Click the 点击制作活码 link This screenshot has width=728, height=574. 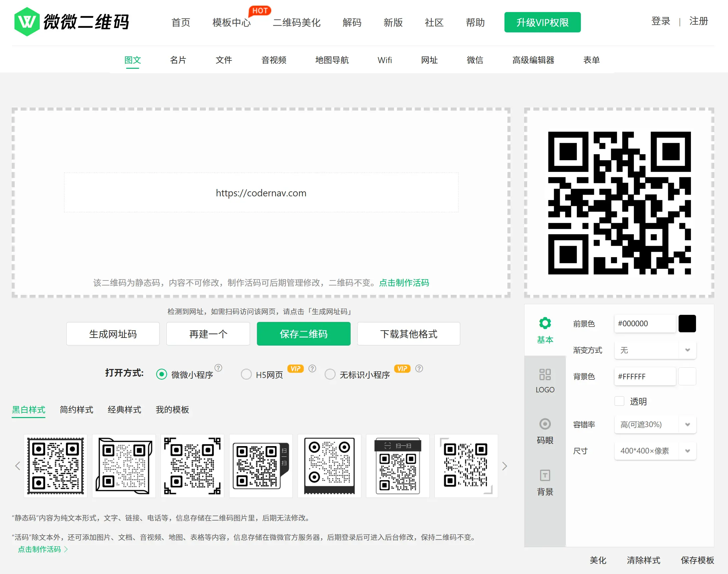[404, 283]
